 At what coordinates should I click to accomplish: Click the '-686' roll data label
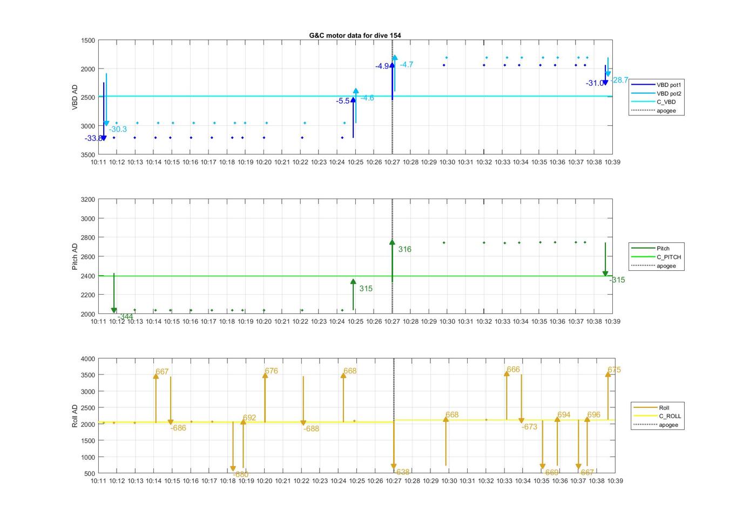click(x=178, y=428)
